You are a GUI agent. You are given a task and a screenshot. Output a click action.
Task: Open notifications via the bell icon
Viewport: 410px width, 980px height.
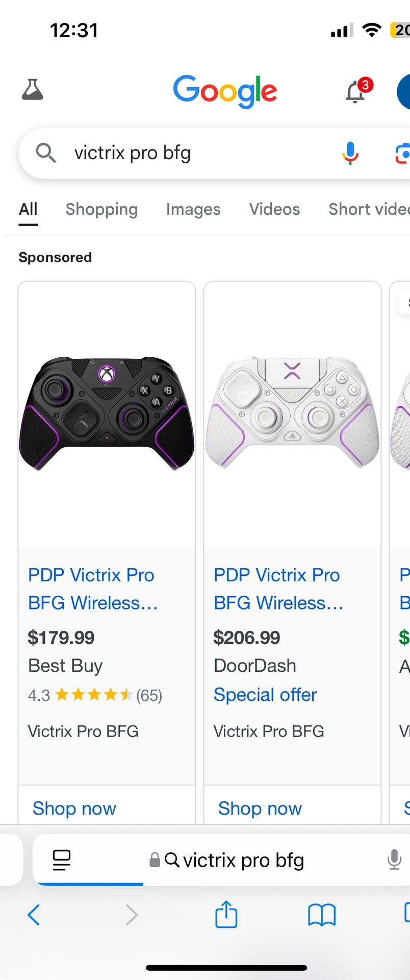356,91
